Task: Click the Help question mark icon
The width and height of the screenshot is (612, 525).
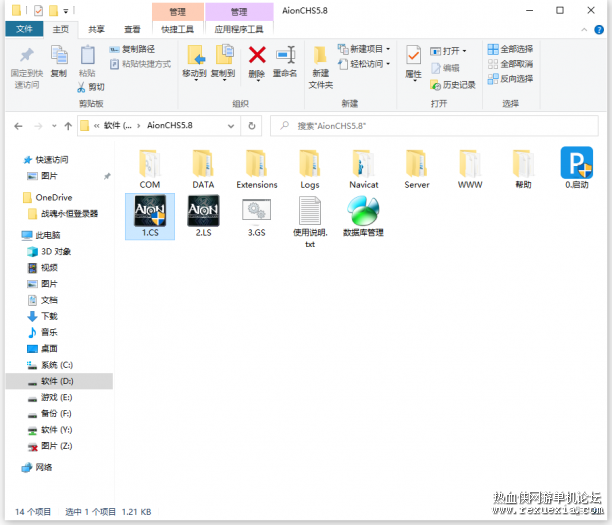Action: [x=599, y=30]
